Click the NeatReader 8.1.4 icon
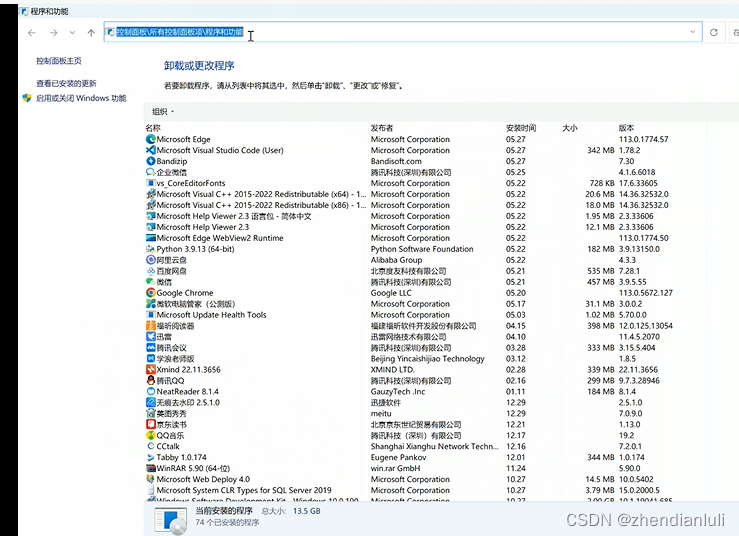The image size is (739, 536). [150, 391]
